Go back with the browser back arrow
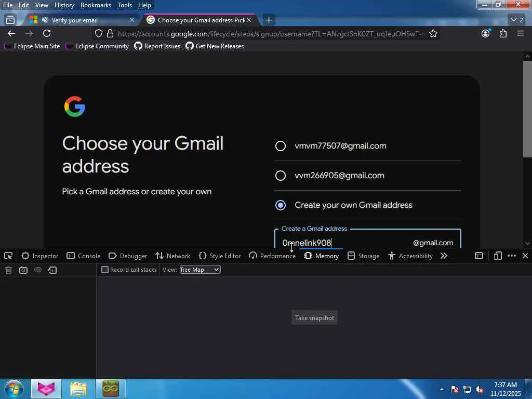Image resolution: width=532 pixels, height=399 pixels. coord(11,33)
